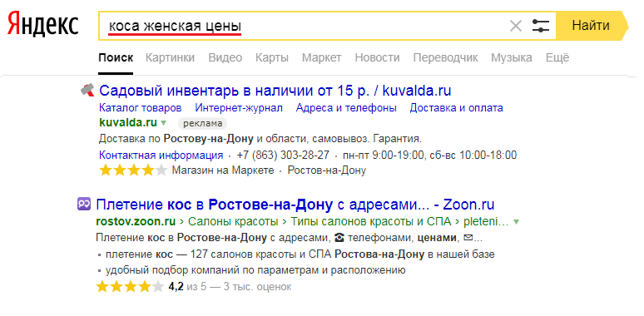Switch to the Картинки tab
644x316 pixels.
pyautogui.click(x=170, y=57)
